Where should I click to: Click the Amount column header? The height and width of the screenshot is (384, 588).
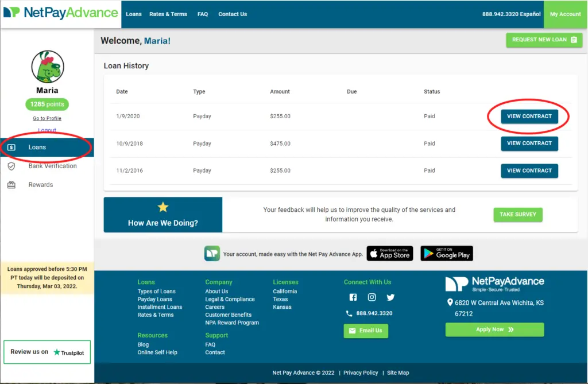coord(280,91)
